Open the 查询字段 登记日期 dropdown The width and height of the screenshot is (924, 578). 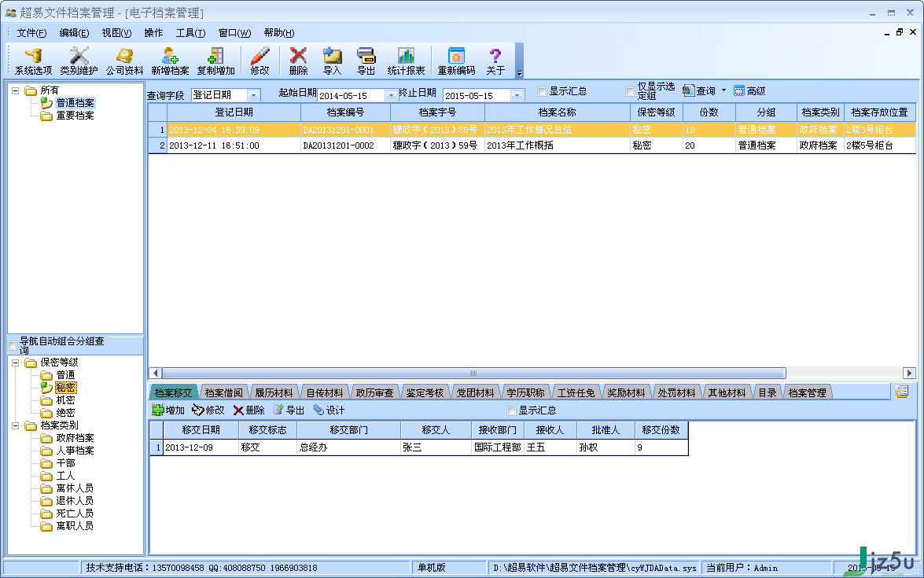click(x=254, y=95)
